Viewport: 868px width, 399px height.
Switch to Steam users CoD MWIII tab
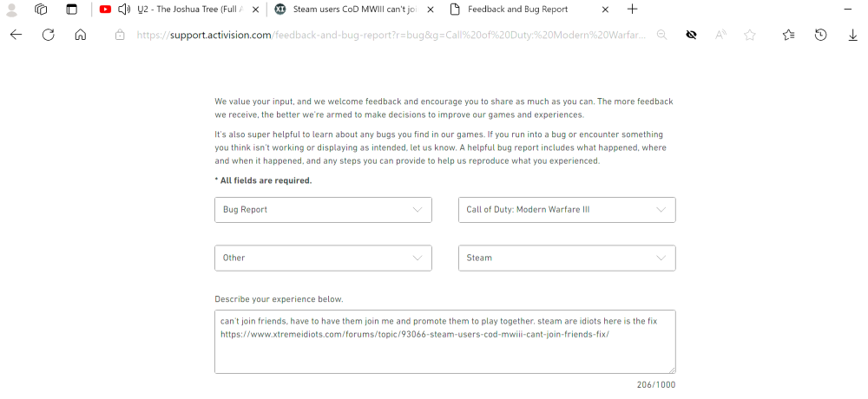356,10
